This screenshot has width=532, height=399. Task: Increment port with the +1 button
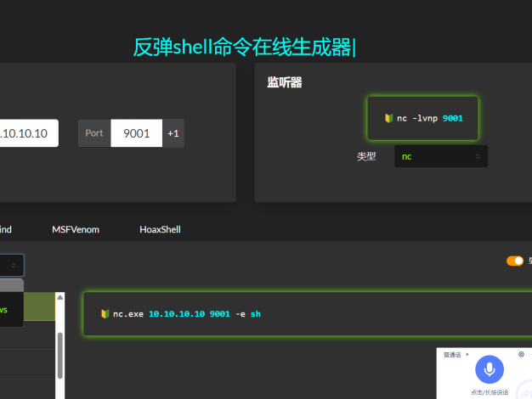tap(173, 133)
